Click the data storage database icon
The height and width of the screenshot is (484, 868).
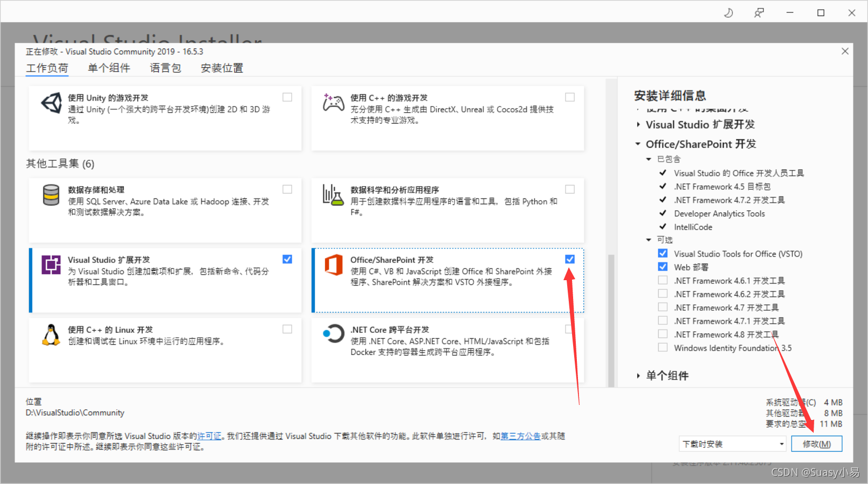(51, 195)
